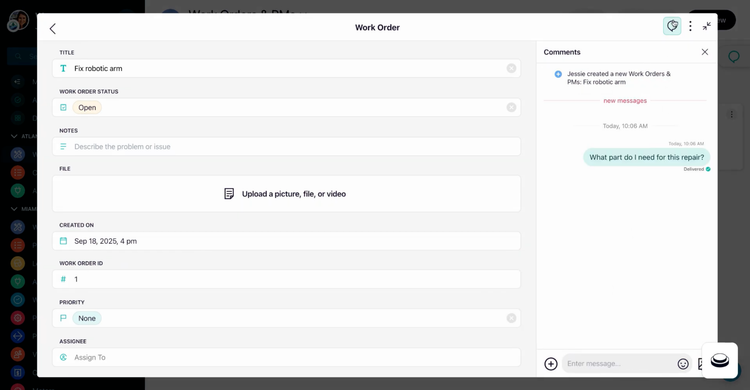The height and width of the screenshot is (390, 750).
Task: Click the Comments panel heading
Action: point(562,52)
